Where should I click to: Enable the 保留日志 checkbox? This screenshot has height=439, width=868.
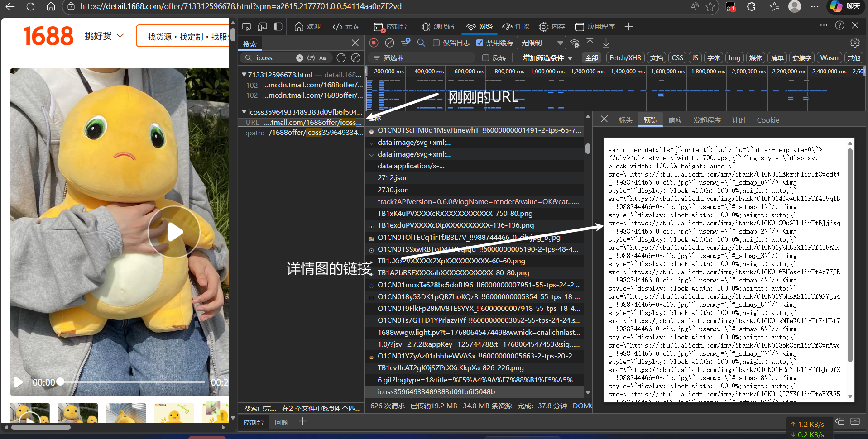pos(436,43)
